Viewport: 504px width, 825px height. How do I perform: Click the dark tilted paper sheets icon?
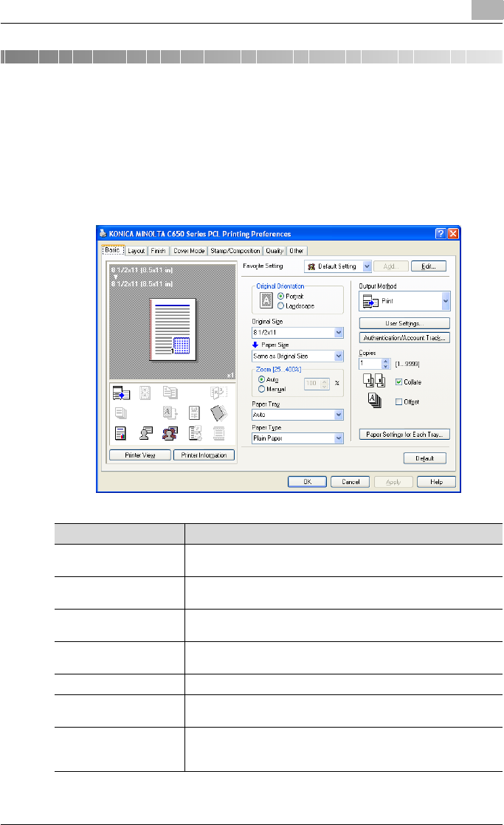(x=218, y=413)
